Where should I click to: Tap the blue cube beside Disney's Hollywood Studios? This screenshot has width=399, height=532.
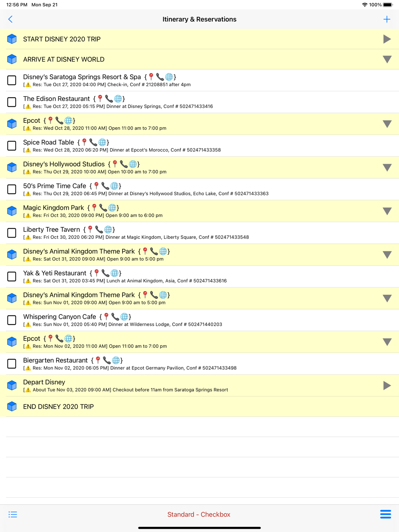(x=12, y=167)
